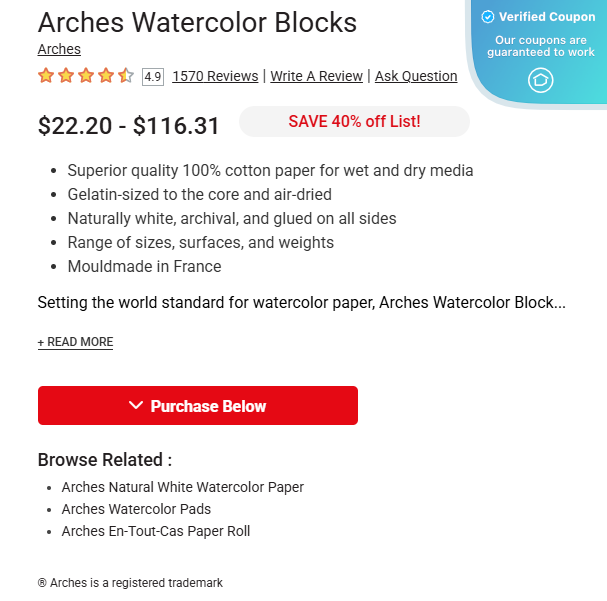The height and width of the screenshot is (601, 607).
Task: Click the chevron on Purchase Below button
Action: coord(137,406)
